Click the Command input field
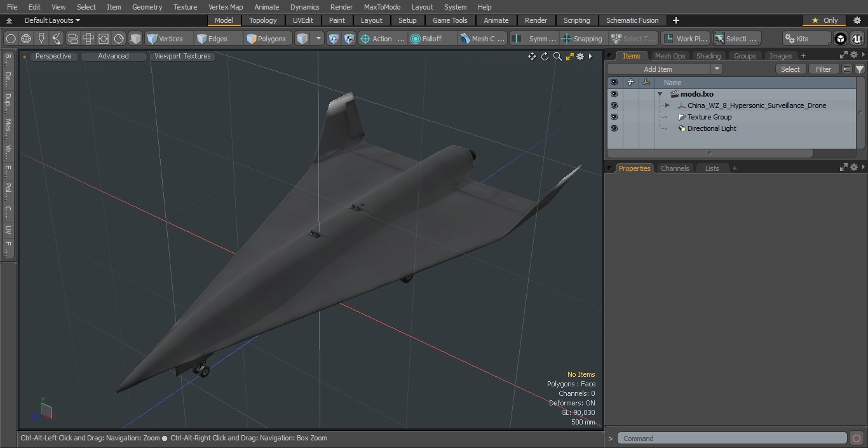868x448 pixels. (732, 438)
